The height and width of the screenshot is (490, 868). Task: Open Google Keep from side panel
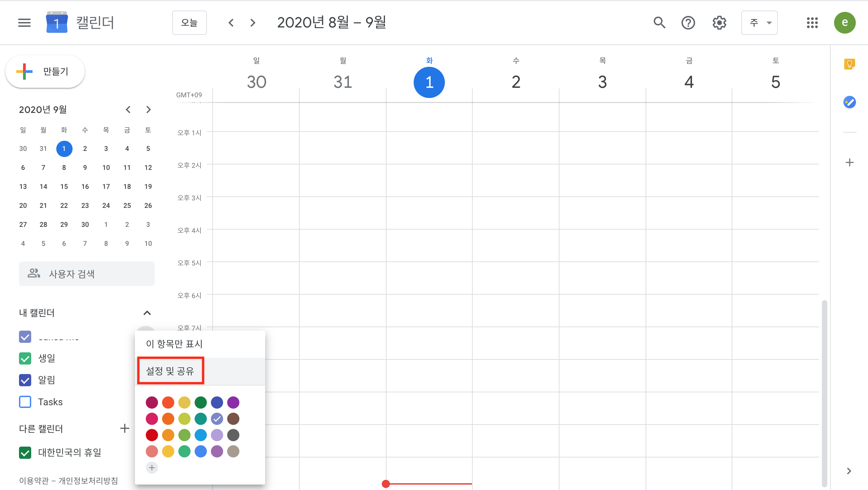(849, 64)
